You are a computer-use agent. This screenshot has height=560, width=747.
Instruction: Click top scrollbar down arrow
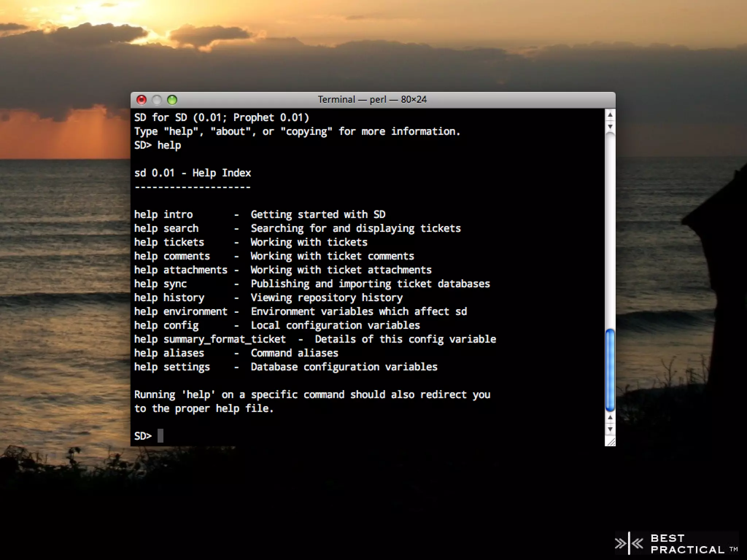click(x=610, y=127)
